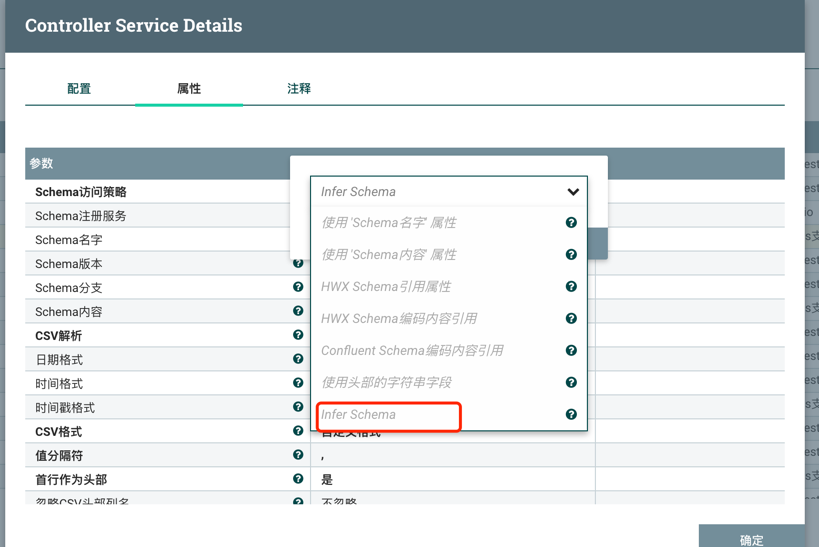Select Infer Schema option at list bottom

tap(358, 415)
